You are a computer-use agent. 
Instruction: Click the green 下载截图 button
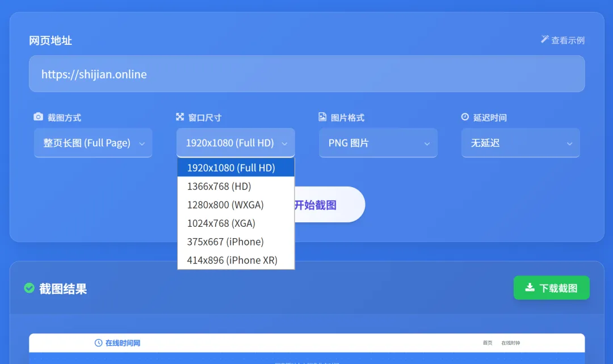[x=552, y=288]
